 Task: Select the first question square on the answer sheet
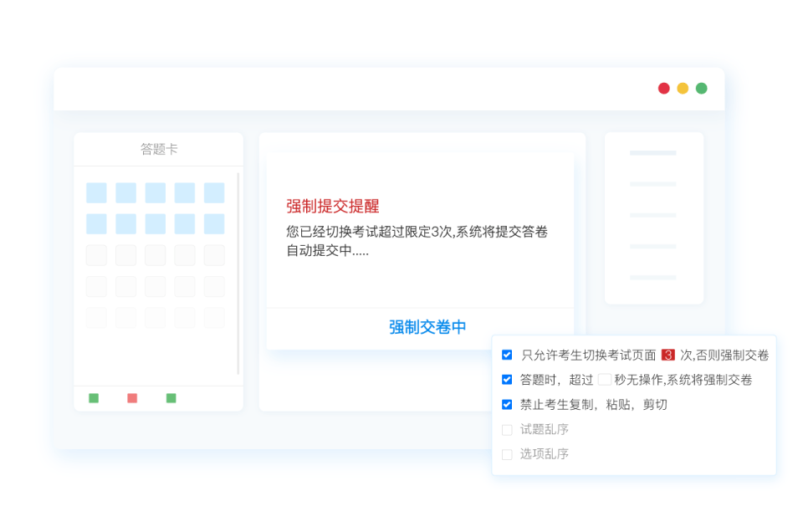click(95, 192)
